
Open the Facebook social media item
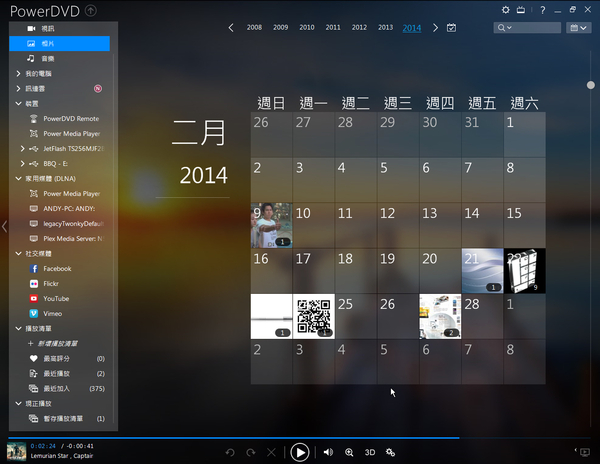[x=56, y=269]
